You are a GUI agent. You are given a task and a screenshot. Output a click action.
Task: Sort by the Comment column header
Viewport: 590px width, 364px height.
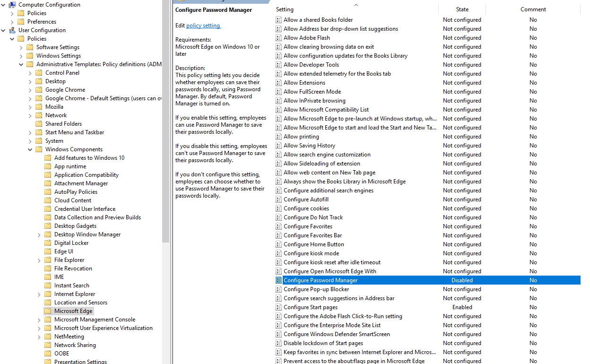[x=533, y=9]
